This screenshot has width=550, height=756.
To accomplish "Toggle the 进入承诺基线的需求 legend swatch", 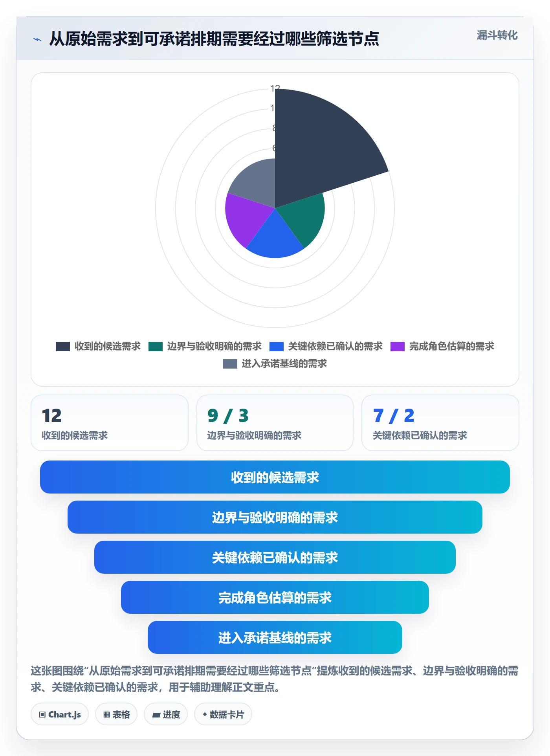I will (x=230, y=363).
